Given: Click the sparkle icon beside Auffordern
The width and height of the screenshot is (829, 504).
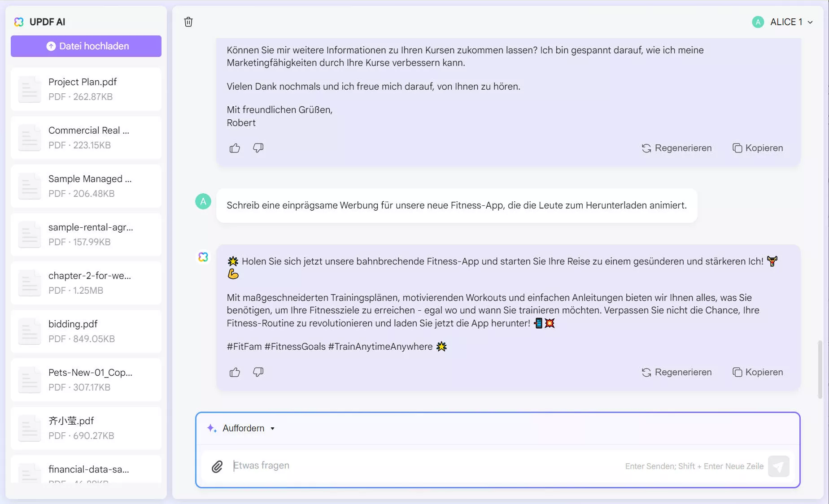Looking at the screenshot, I should coord(211,428).
